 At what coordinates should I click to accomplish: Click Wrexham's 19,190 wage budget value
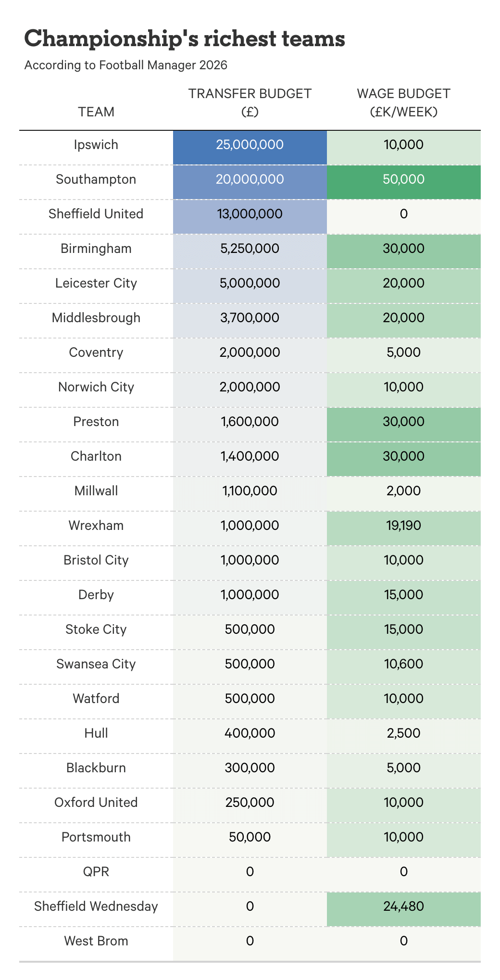403,526
